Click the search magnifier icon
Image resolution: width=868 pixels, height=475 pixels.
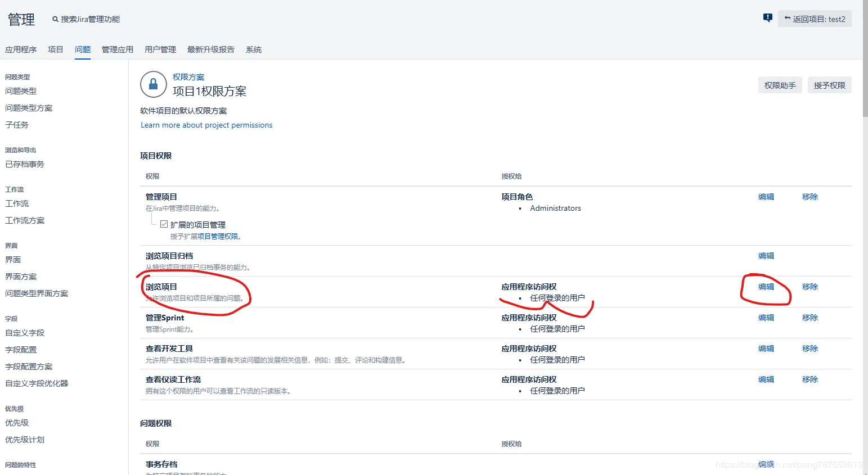point(55,17)
